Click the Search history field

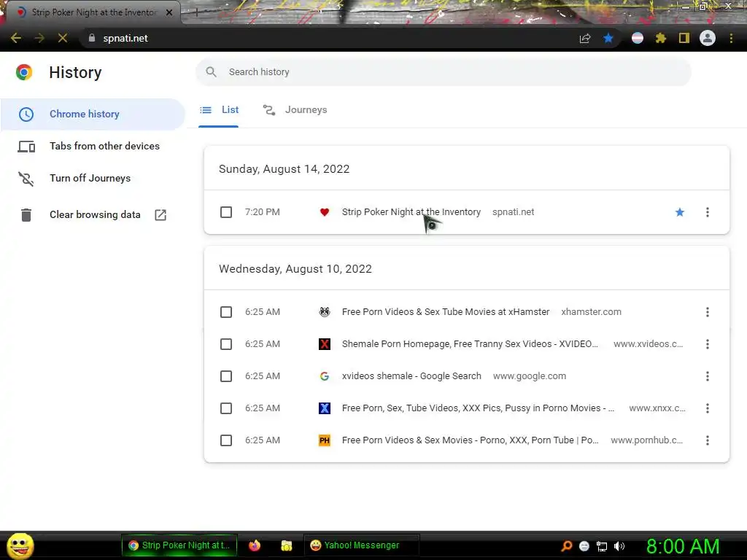point(444,72)
